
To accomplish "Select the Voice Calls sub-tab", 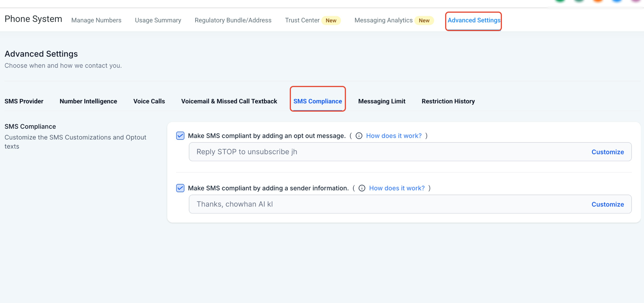I will tap(149, 101).
